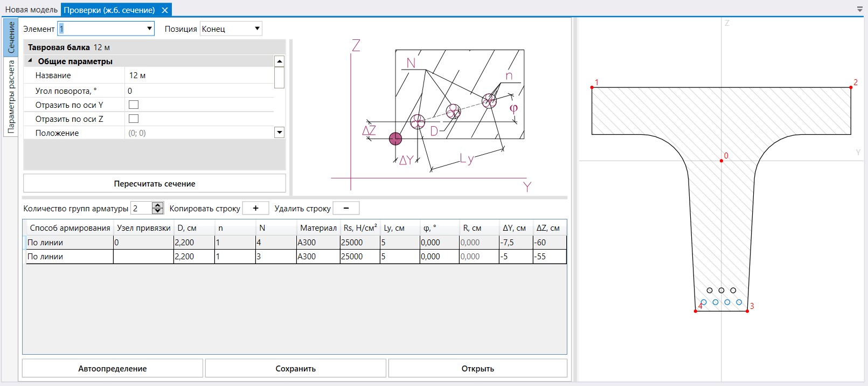Click the Rs, Н/см² column header
The width and height of the screenshot is (868, 386).
point(360,228)
